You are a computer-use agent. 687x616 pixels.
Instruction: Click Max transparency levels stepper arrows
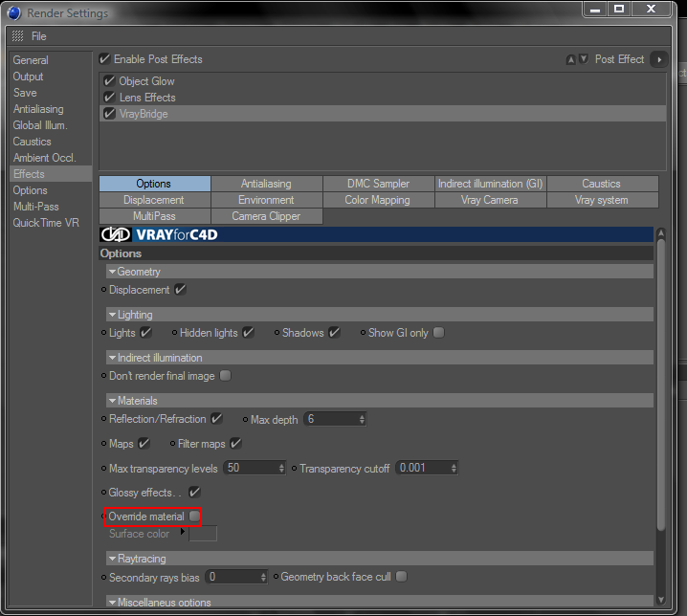pyautogui.click(x=281, y=468)
